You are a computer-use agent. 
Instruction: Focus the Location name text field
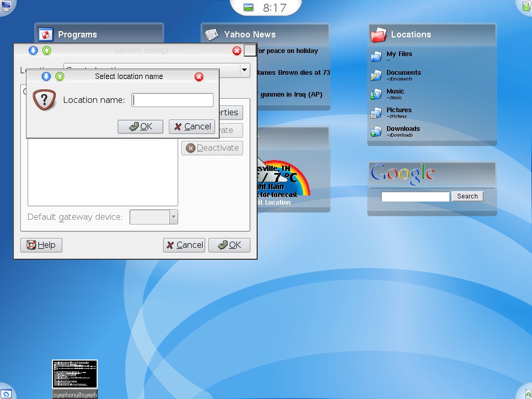tap(172, 100)
